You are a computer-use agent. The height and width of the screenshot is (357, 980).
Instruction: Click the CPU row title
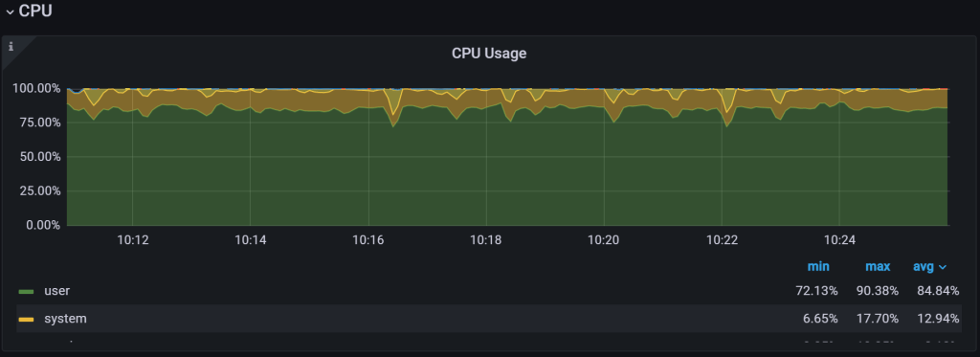pos(35,11)
